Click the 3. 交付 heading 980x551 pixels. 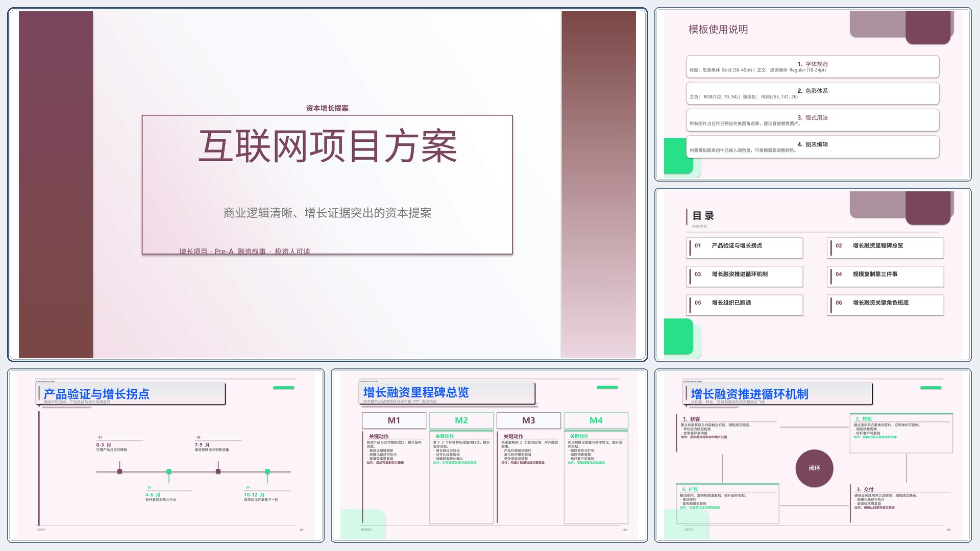pyautogui.click(x=865, y=489)
